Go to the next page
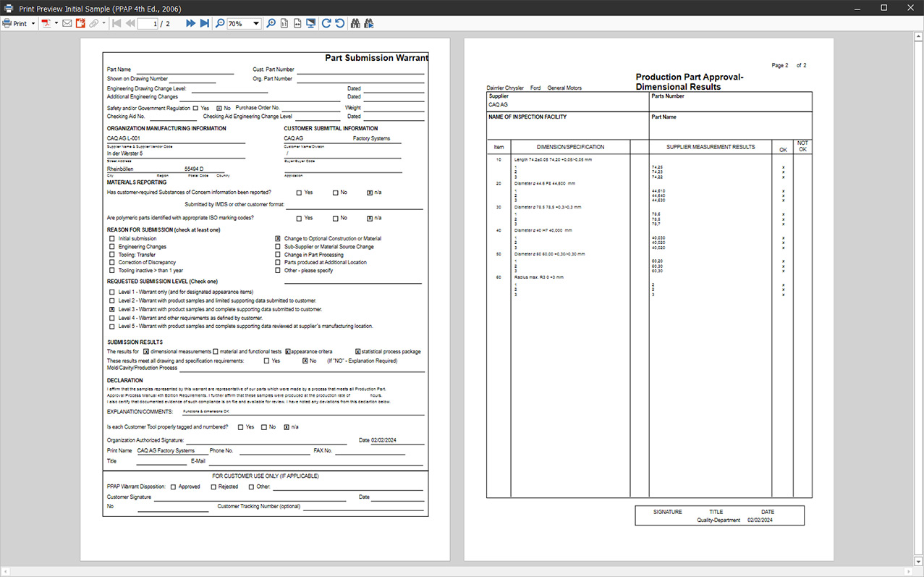 [x=190, y=24]
